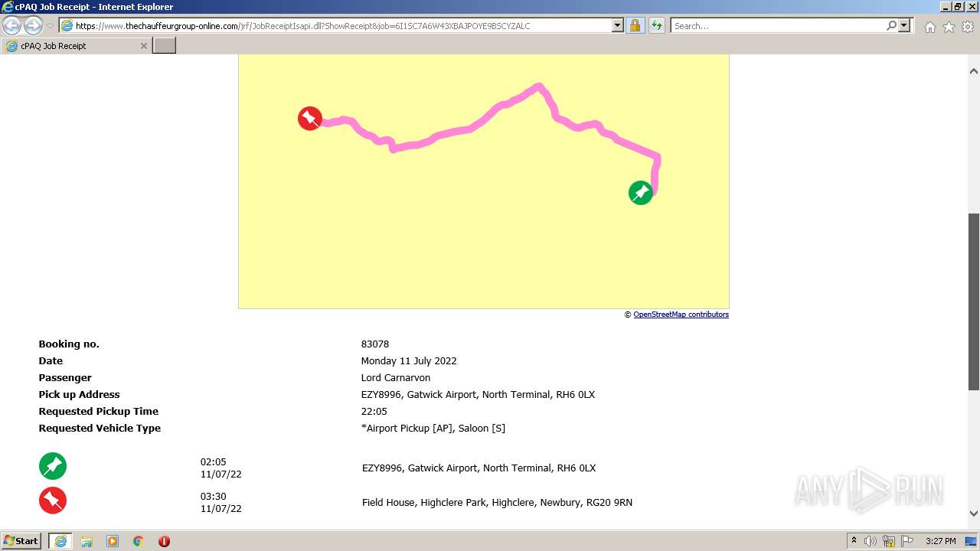
Task: Click the vehicle type Airport Pickup Saloon text
Action: click(x=433, y=429)
